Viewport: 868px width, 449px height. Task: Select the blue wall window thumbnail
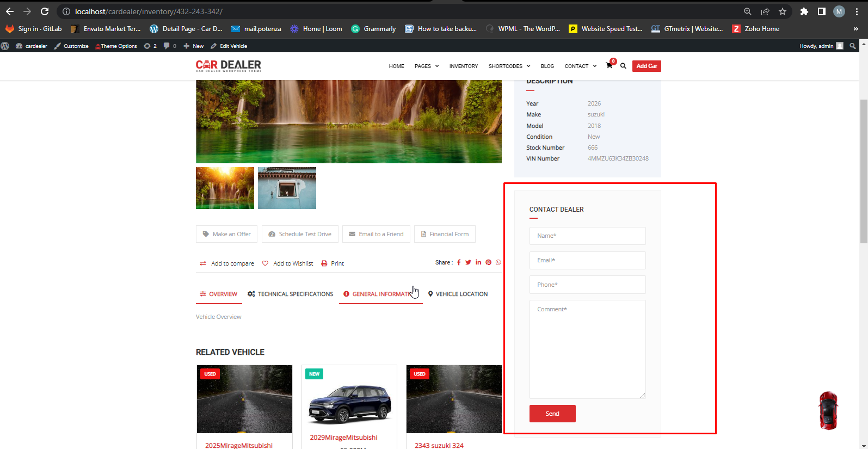287,188
